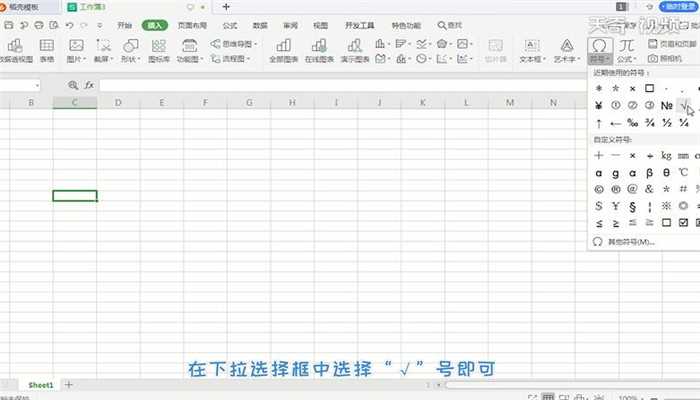Insert the ‰ per mille symbol
This screenshot has width=700, height=400.
(x=633, y=123)
